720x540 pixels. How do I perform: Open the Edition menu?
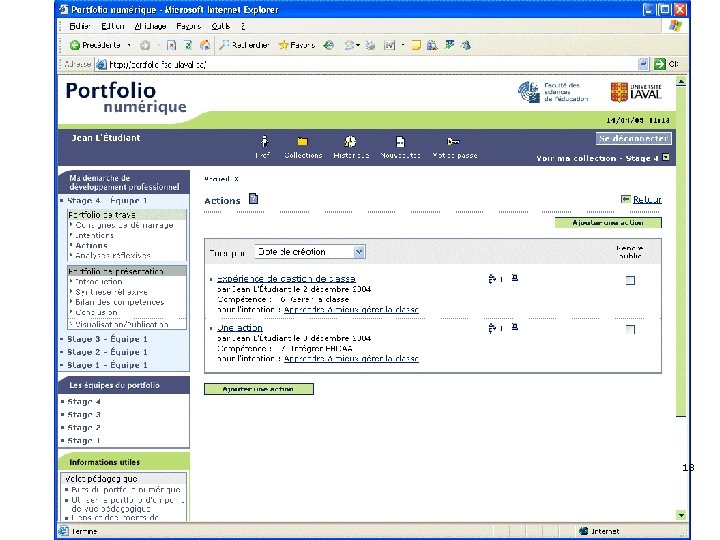[x=112, y=26]
